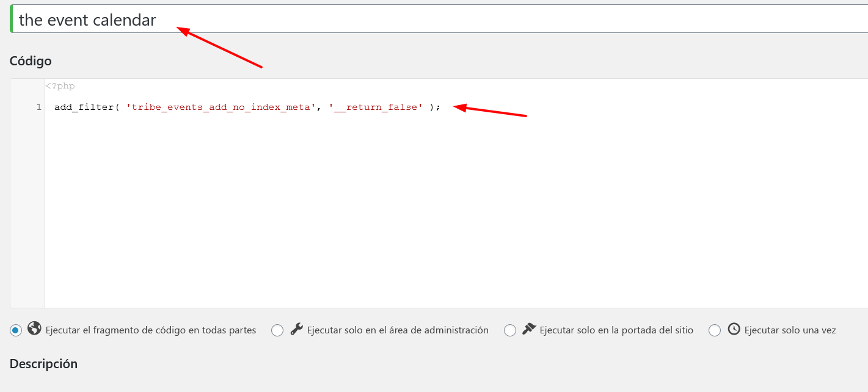Select 'Ejecutar solo una vez' radio button
This screenshot has height=392, width=868.
click(x=715, y=330)
